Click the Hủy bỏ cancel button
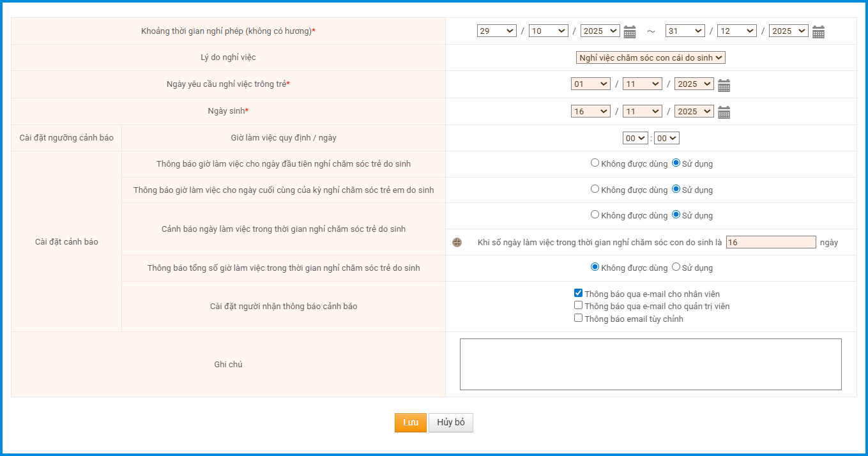Image resolution: width=868 pixels, height=456 pixels. point(450,423)
